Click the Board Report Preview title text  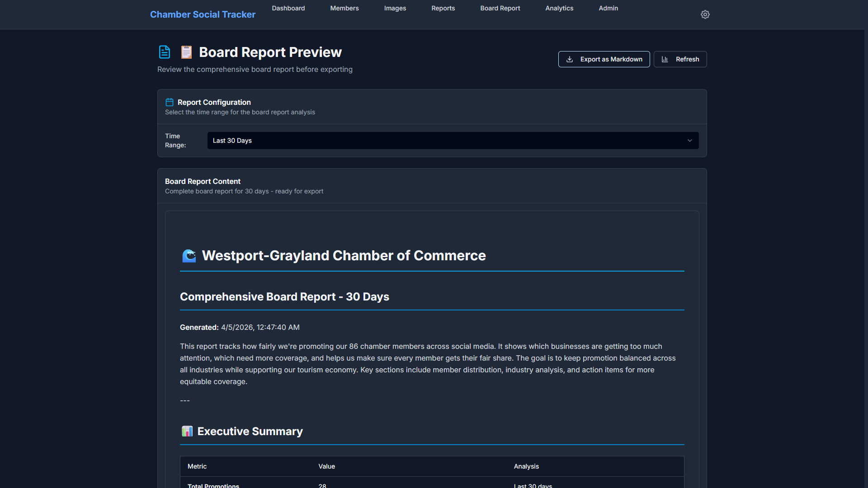(x=270, y=52)
